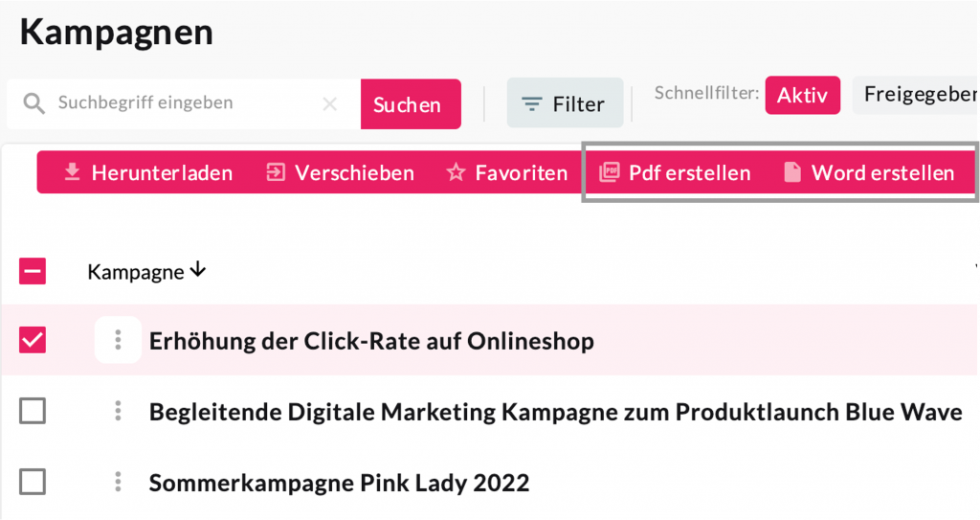Click the Herunterladen download icon

click(x=72, y=172)
